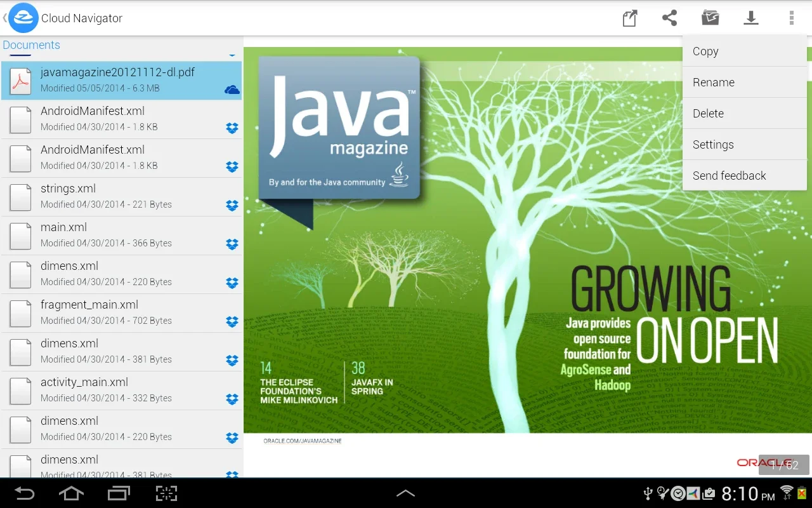
Task: Click the file icon beside activity_main.xml
Action: 21,391
